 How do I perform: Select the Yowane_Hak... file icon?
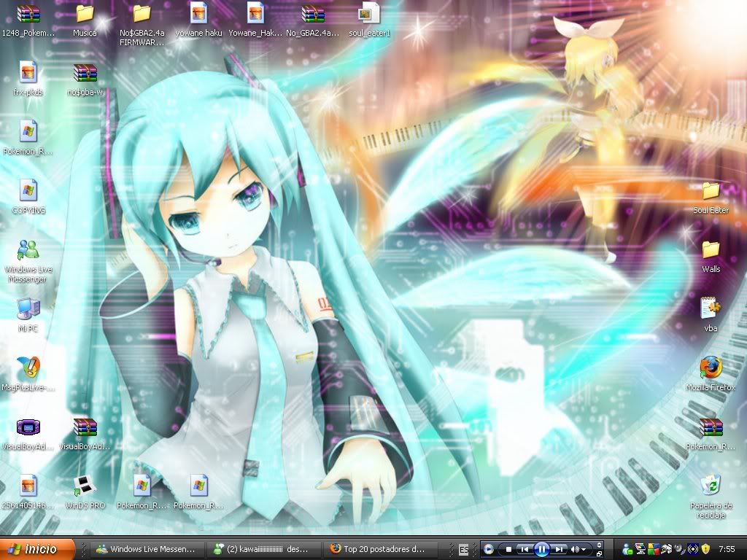255,13
